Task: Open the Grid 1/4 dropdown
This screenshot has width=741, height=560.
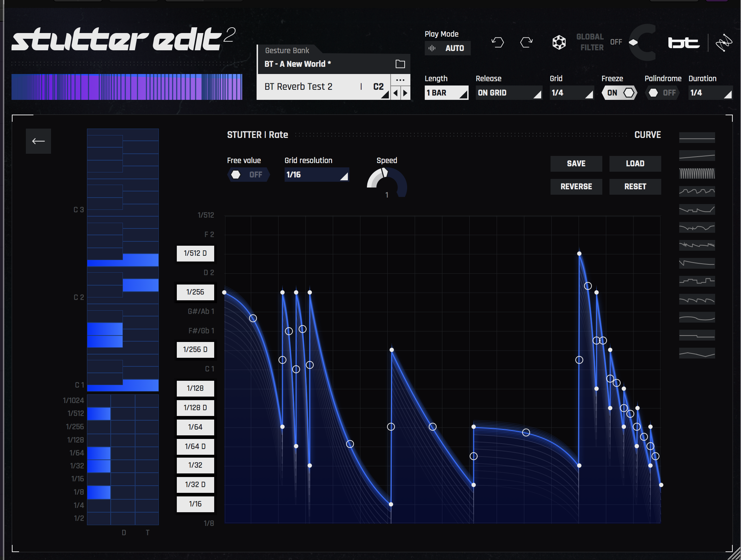Action: click(571, 93)
